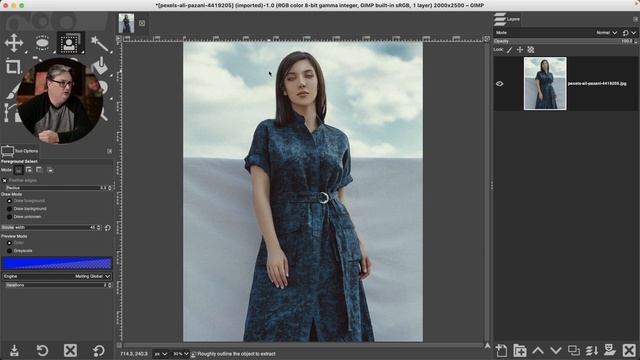Create a new layer
640x360 pixels.
click(x=501, y=350)
